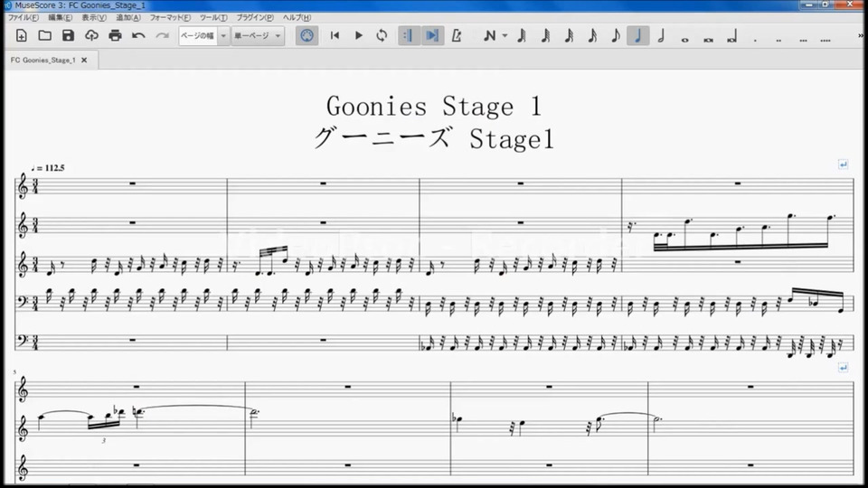Select the tempo marking 112.5
This screenshot has width=868, height=488.
pyautogui.click(x=48, y=168)
